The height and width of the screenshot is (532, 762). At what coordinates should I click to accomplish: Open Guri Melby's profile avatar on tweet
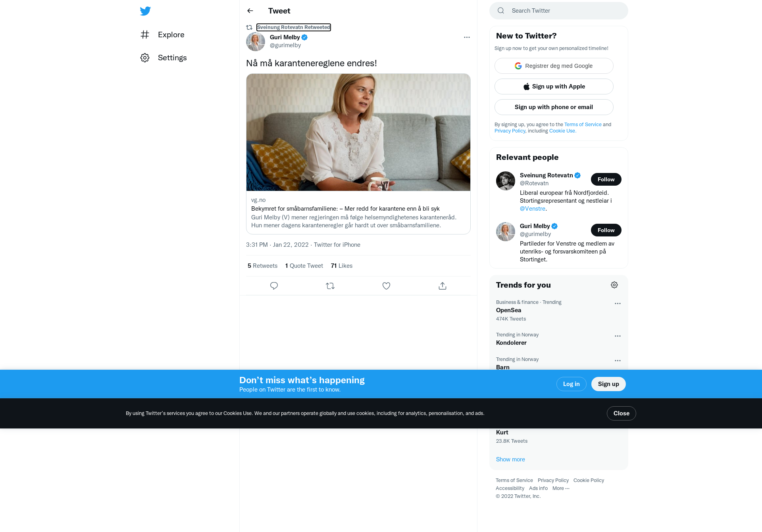tap(256, 42)
